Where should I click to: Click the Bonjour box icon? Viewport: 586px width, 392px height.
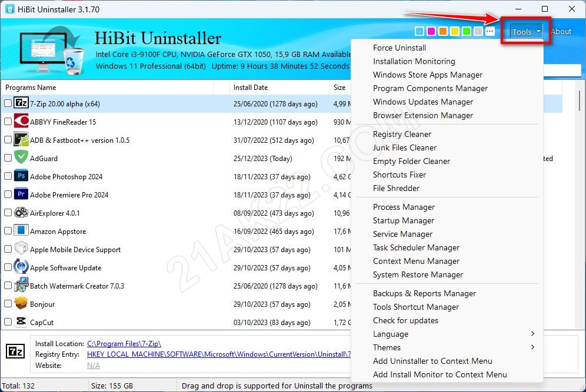[x=21, y=303]
